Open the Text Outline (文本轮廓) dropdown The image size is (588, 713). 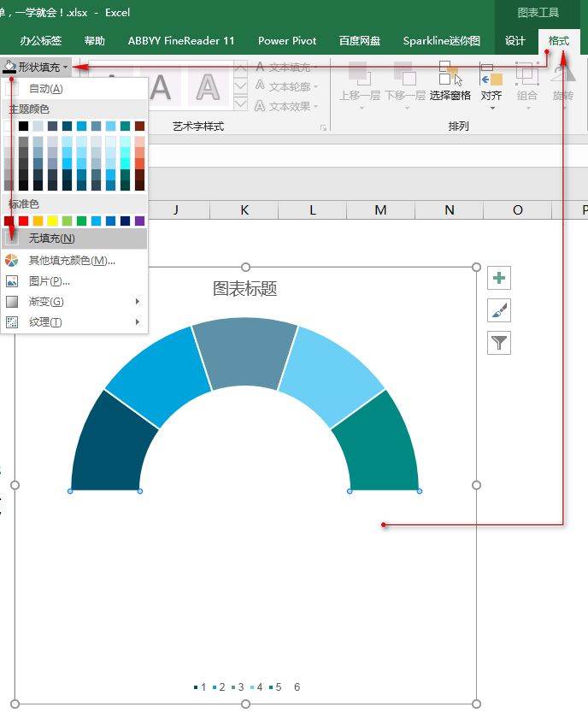tap(286, 86)
